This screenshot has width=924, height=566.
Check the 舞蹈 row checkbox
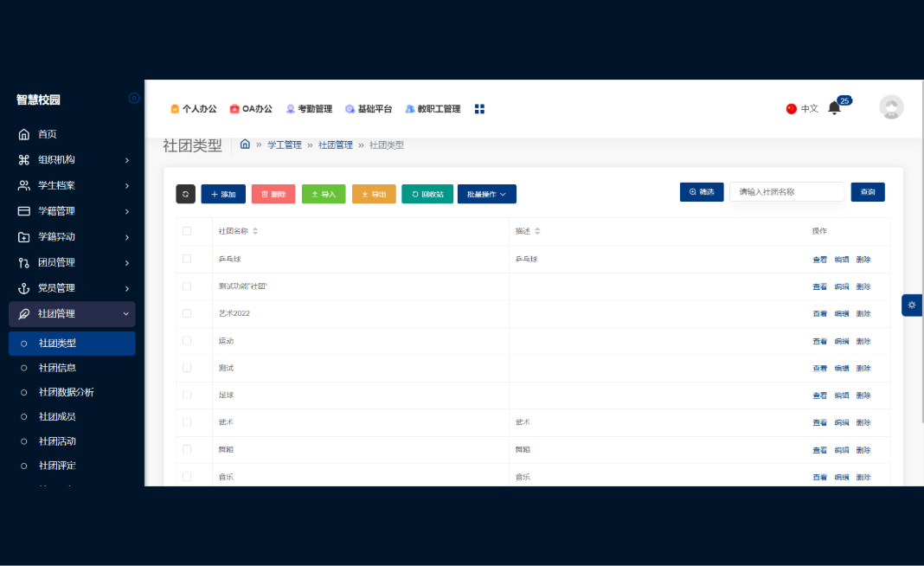pos(187,449)
